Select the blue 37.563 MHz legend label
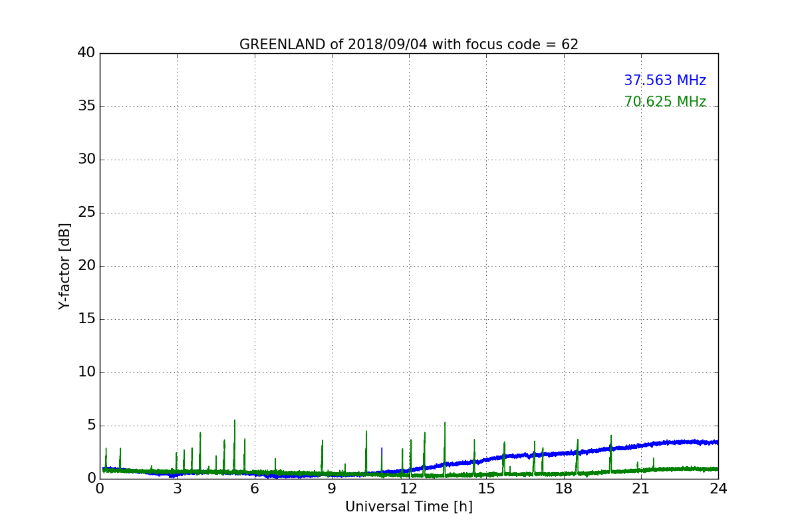The height and width of the screenshot is (532, 798). click(665, 80)
